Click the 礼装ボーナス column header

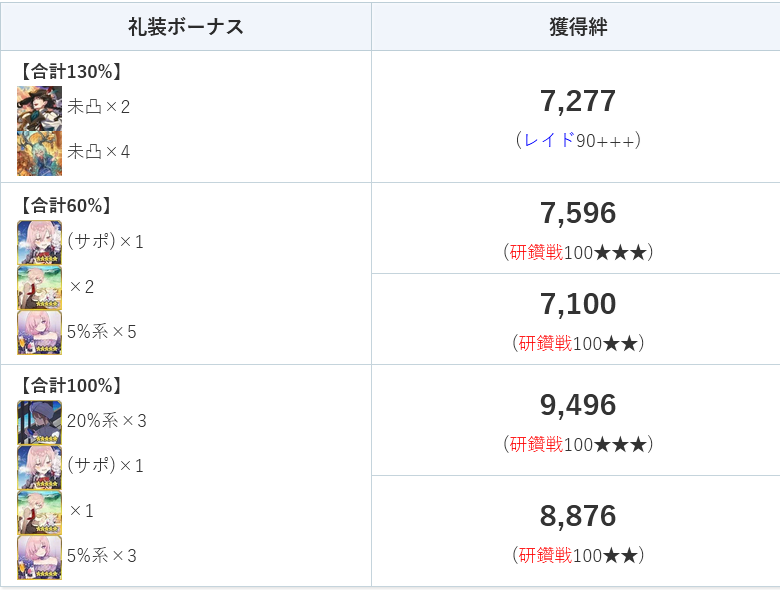pyautogui.click(x=186, y=26)
